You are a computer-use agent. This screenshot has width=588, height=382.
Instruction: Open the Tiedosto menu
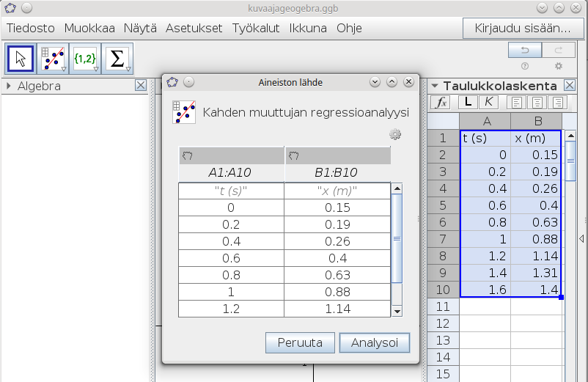[31, 29]
